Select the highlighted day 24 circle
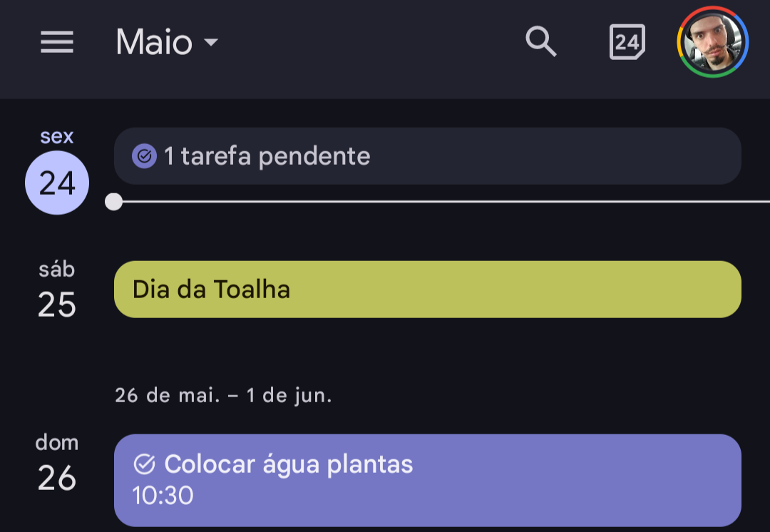This screenshot has width=770, height=532. point(57,183)
